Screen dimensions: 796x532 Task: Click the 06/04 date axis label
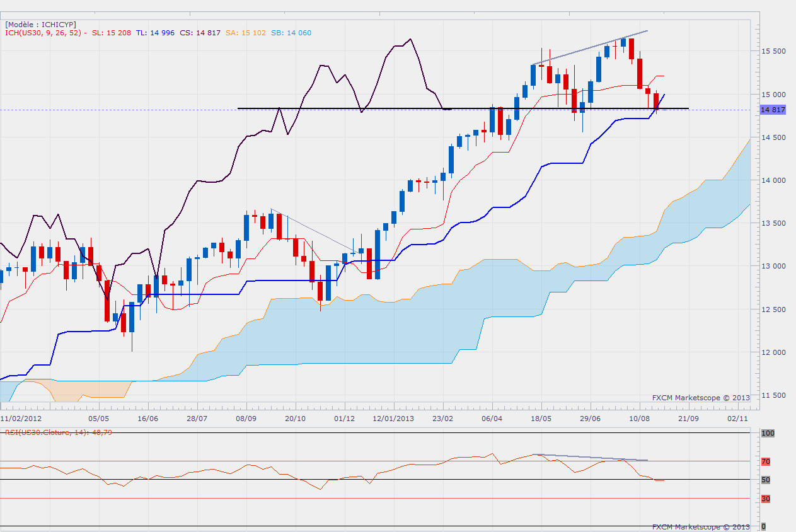[x=492, y=418]
